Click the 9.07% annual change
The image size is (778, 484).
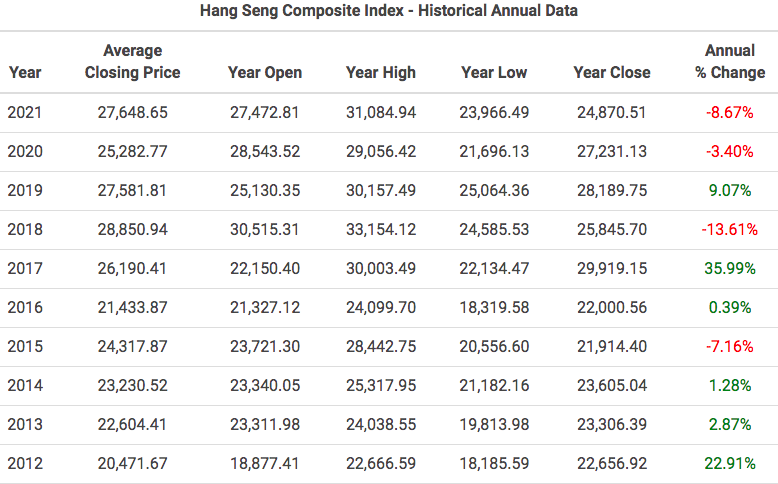(x=730, y=191)
